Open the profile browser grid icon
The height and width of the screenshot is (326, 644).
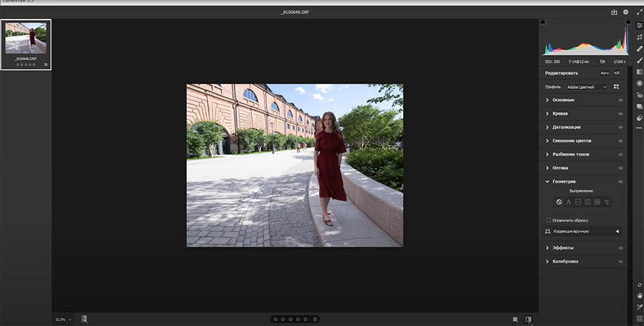point(617,87)
